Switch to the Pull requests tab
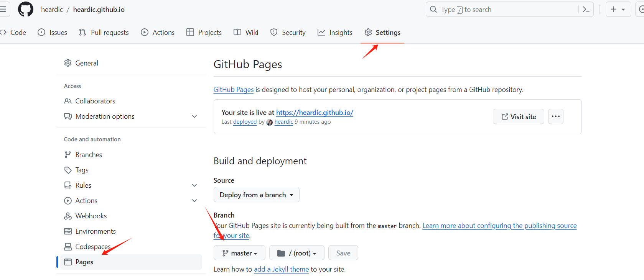Screen dimensions: 644x280 [x=104, y=32]
